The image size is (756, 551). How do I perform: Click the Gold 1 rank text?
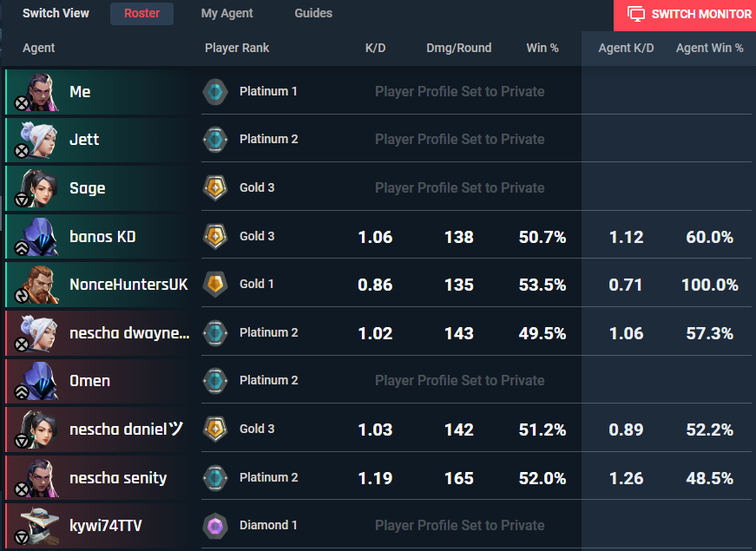pyautogui.click(x=257, y=284)
